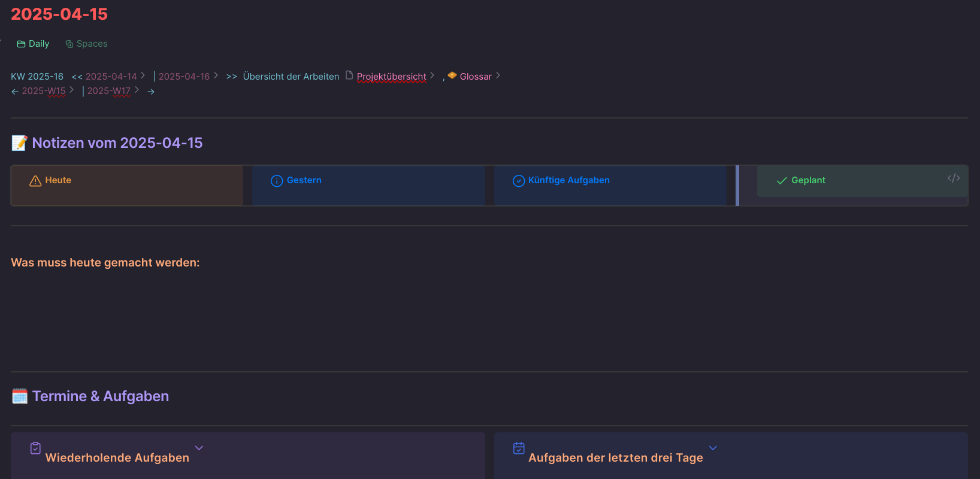Go to previous week 2025-W15

pos(44,91)
